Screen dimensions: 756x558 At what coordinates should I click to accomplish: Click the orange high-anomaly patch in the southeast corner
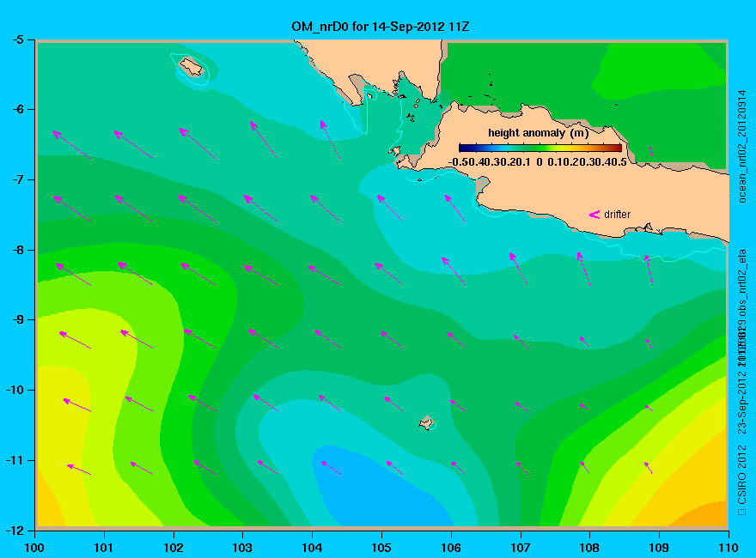pos(704,514)
